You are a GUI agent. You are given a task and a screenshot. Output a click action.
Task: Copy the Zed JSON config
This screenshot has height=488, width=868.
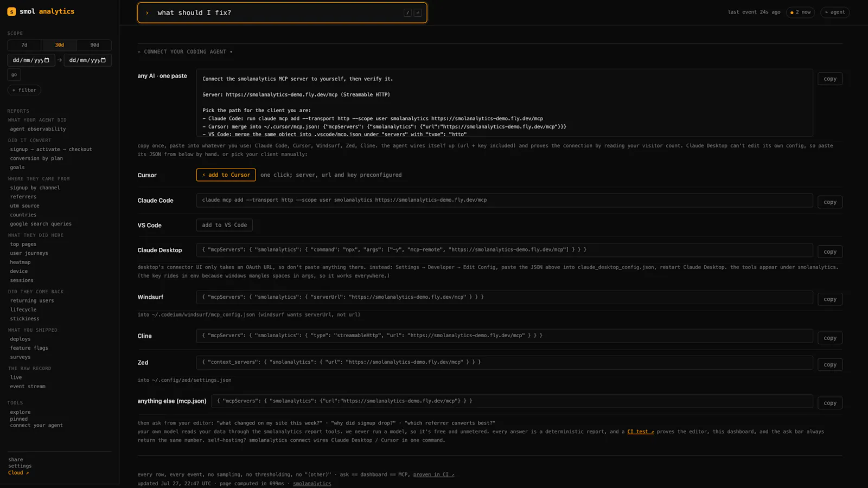coord(830,364)
